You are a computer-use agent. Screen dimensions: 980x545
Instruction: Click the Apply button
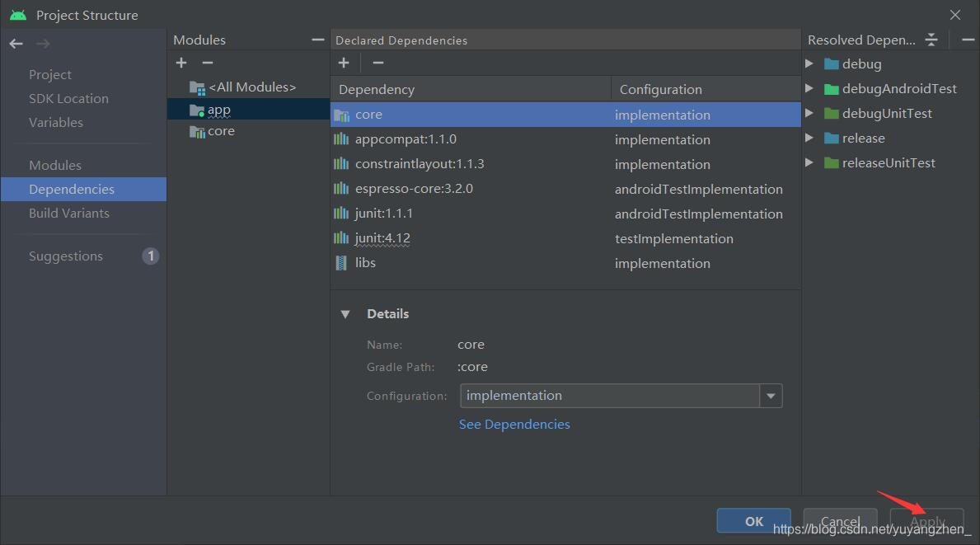[927, 520]
